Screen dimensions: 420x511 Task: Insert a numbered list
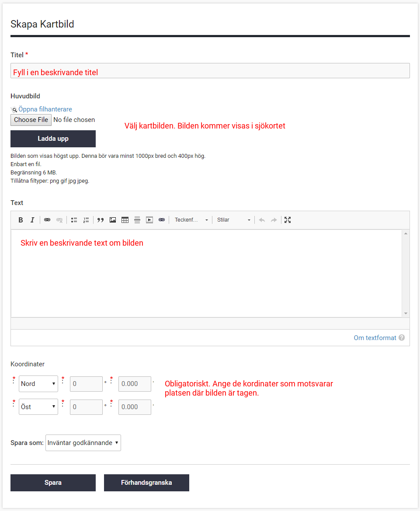coord(86,220)
